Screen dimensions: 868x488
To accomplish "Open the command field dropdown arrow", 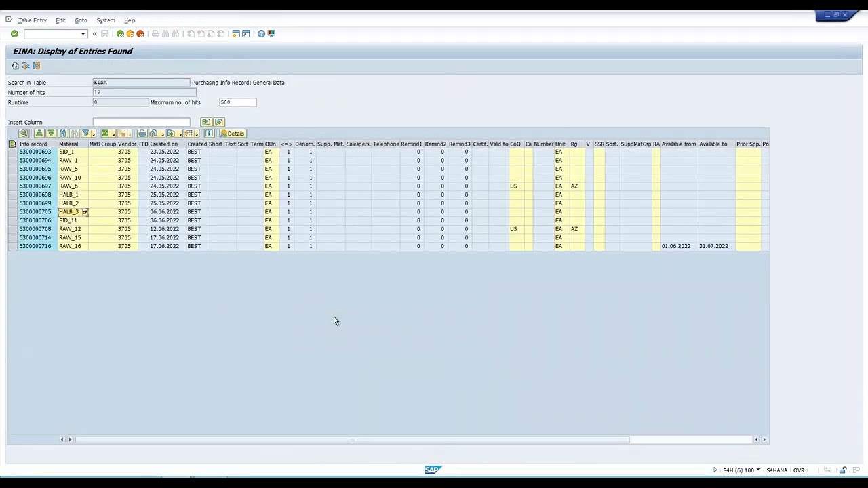I will click(x=83, y=34).
